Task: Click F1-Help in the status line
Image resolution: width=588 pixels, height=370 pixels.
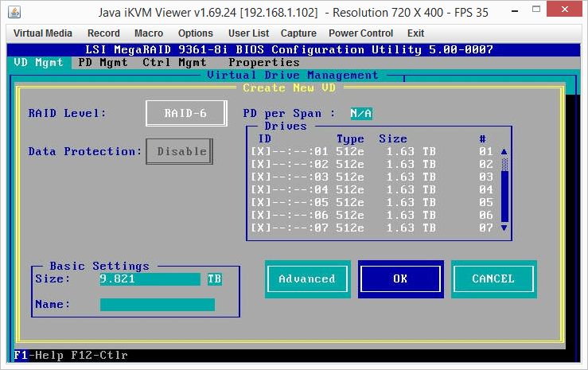Action: 39,355
